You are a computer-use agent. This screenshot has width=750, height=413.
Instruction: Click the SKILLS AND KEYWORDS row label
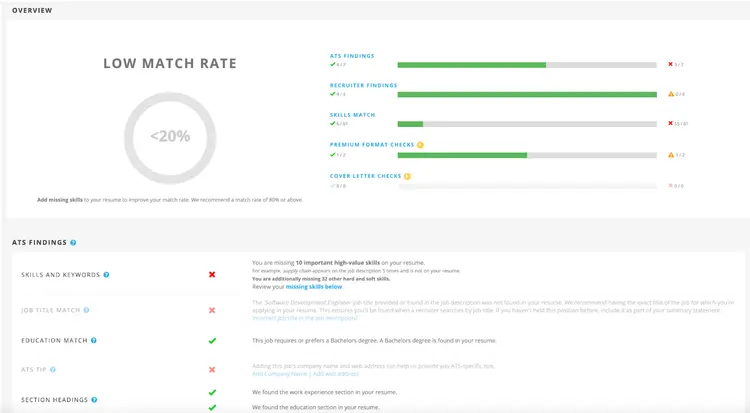[x=60, y=275]
